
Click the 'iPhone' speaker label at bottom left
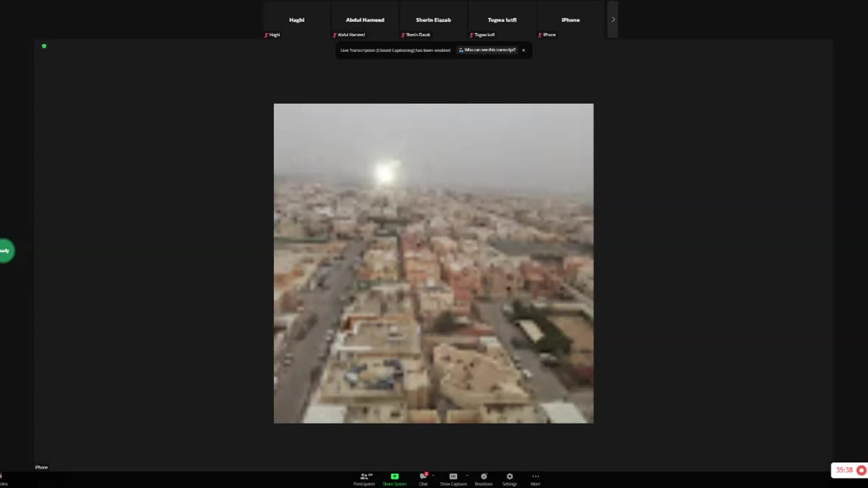pos(41,467)
